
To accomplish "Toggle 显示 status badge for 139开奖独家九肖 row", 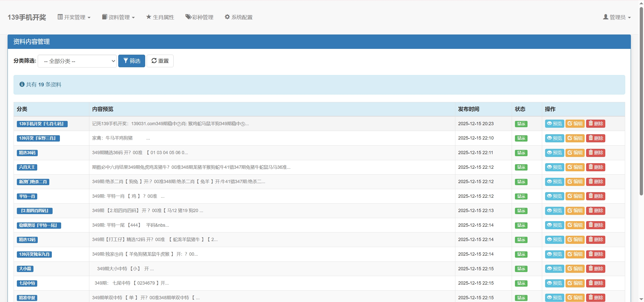I will pyautogui.click(x=521, y=254).
